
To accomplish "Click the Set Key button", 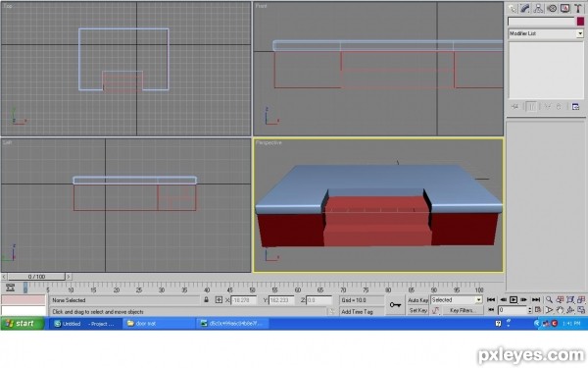I will 418,310.
